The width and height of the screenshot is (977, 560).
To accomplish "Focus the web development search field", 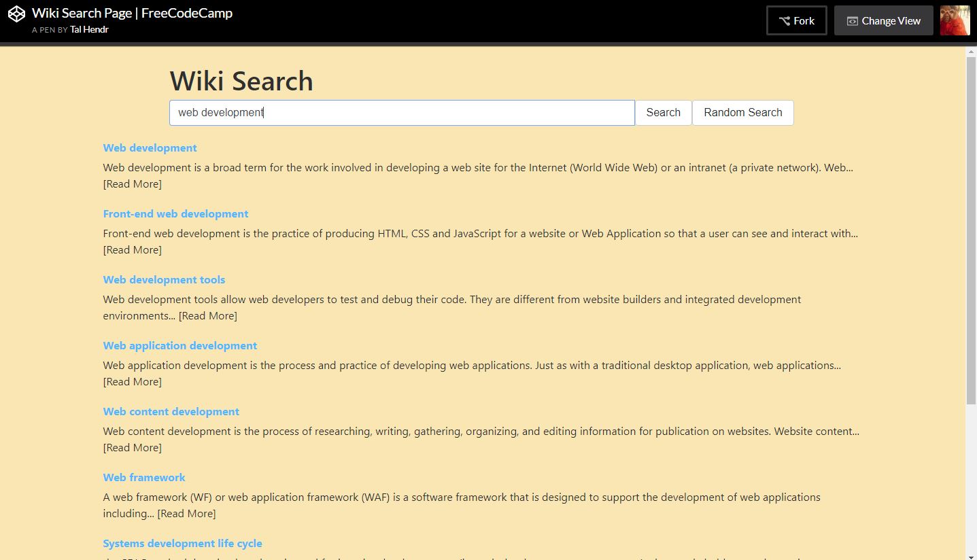I will (402, 113).
